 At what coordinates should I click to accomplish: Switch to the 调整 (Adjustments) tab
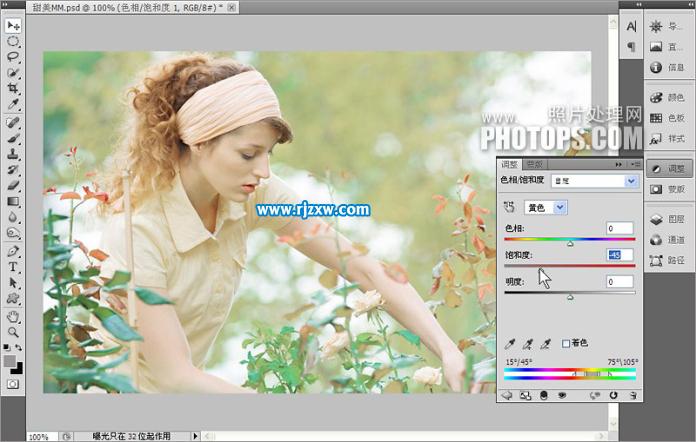coord(510,164)
